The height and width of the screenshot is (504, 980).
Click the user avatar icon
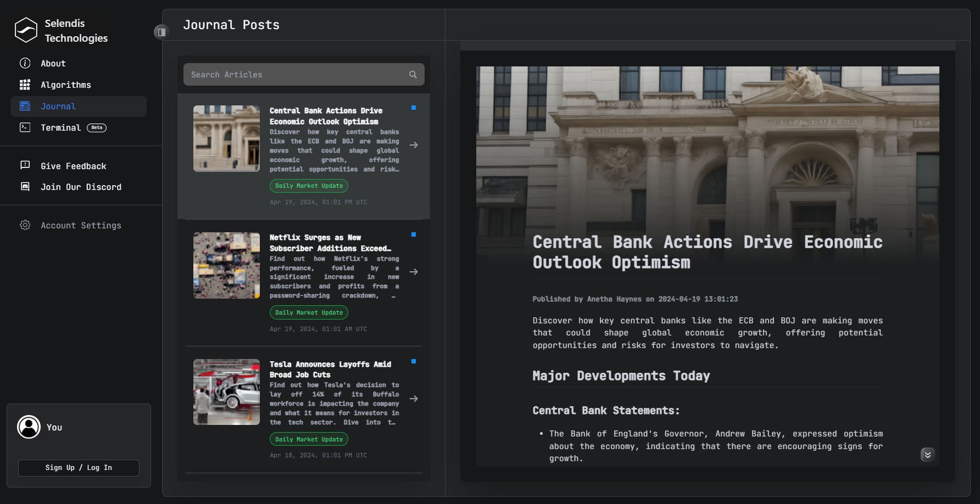(29, 427)
